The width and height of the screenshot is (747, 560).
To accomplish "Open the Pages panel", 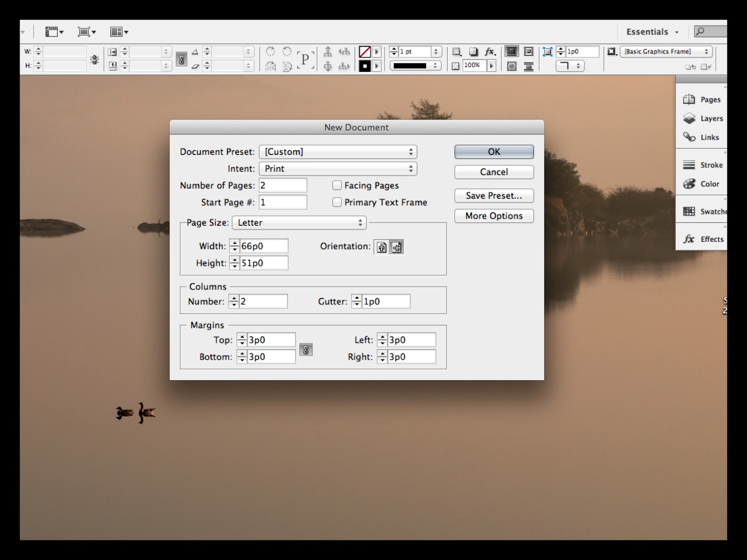I will [702, 99].
